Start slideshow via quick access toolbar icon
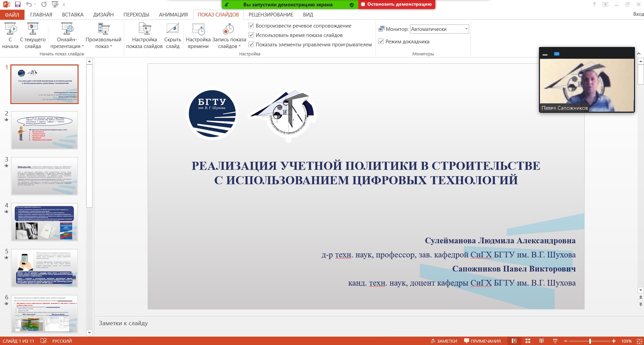This screenshot has height=345, width=644. click(55, 4)
